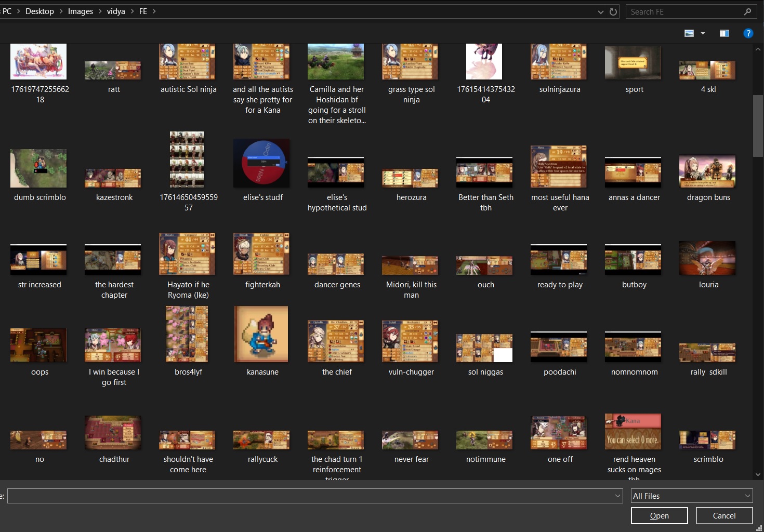Refresh the FE folder listing

pos(613,11)
